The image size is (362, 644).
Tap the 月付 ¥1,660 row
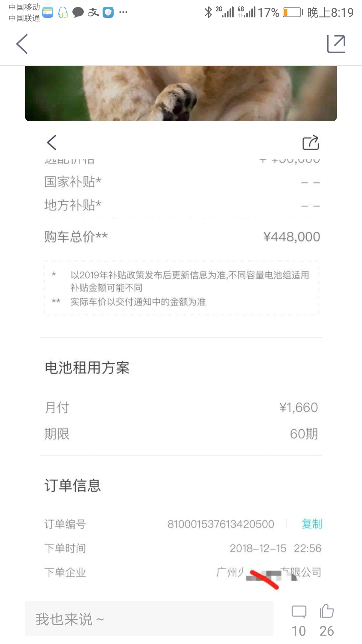pyautogui.click(x=181, y=408)
